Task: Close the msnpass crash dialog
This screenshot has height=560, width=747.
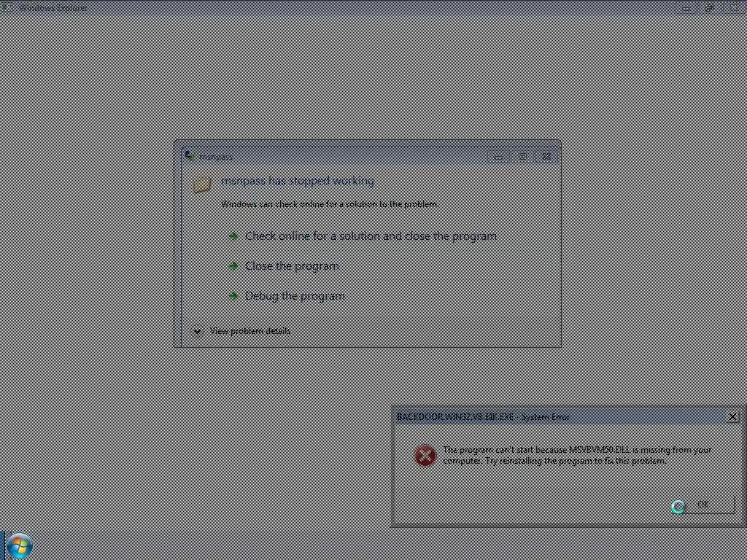Action: tap(546, 156)
